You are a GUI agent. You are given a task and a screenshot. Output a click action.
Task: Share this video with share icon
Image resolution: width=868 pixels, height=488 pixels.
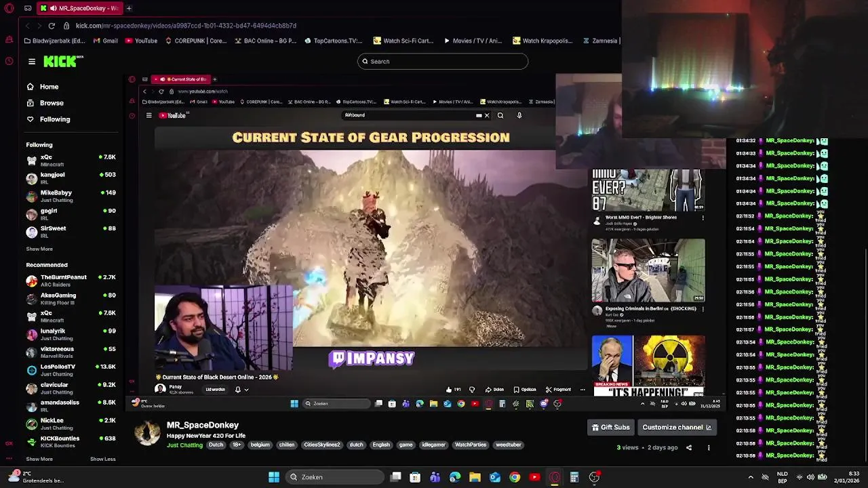pyautogui.click(x=689, y=447)
